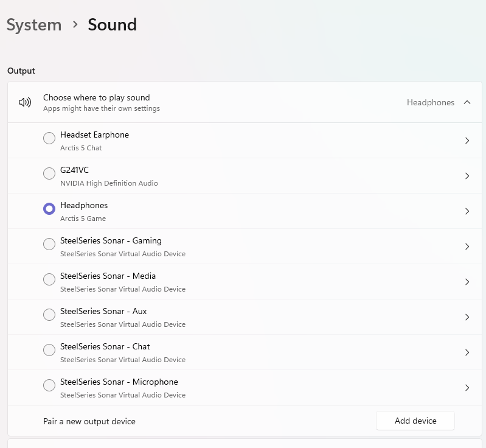
Task: Select the Headphones Arctis 5 Game radio button
Action: [49, 209]
